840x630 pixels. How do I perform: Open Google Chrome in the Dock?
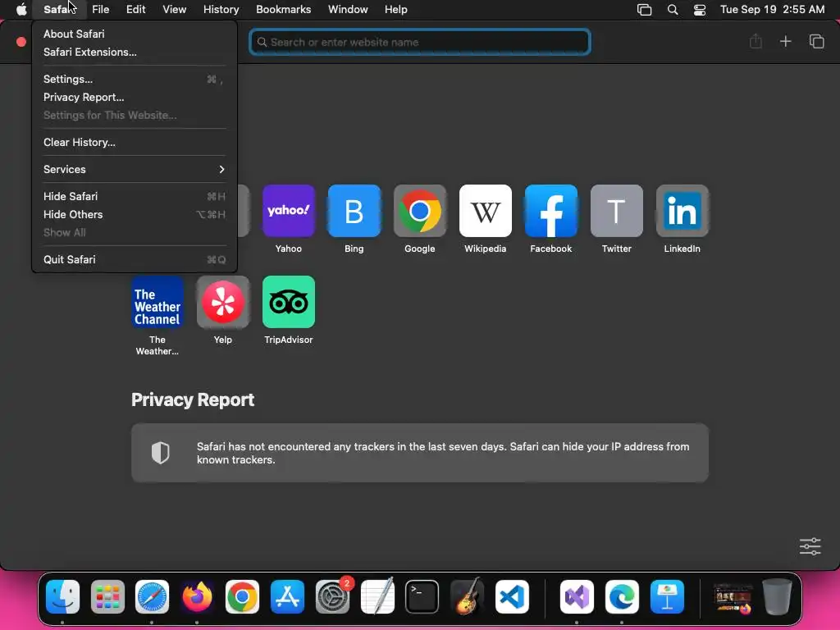point(242,596)
